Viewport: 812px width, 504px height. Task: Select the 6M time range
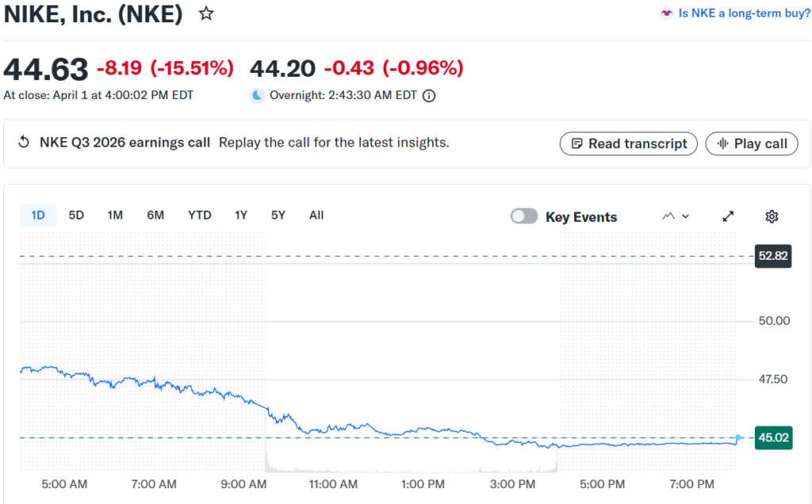pos(155,216)
